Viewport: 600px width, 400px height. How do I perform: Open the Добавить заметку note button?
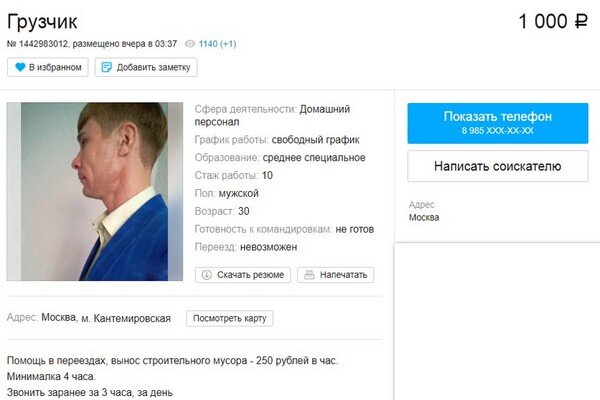(146, 67)
